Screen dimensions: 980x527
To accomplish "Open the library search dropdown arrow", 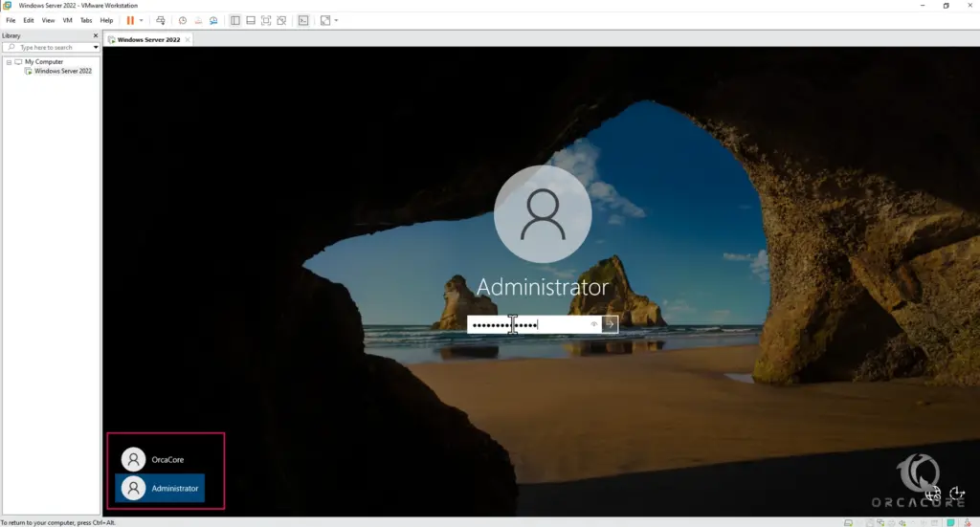I will coord(96,48).
